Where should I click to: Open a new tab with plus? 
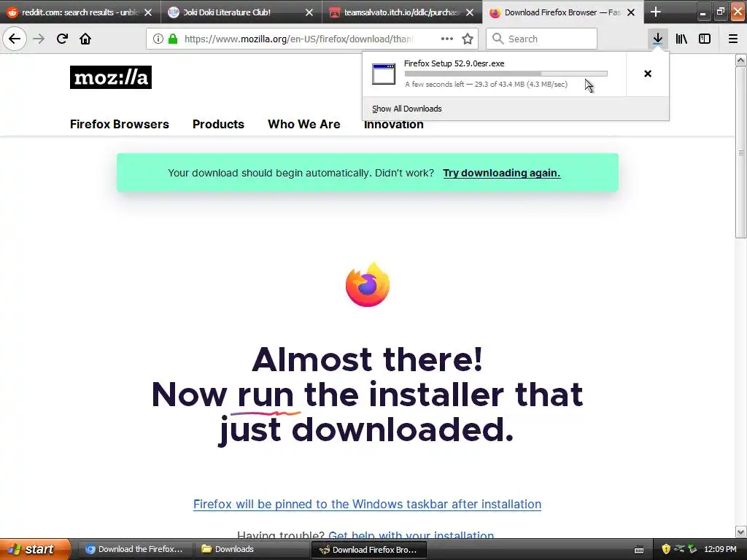[656, 12]
